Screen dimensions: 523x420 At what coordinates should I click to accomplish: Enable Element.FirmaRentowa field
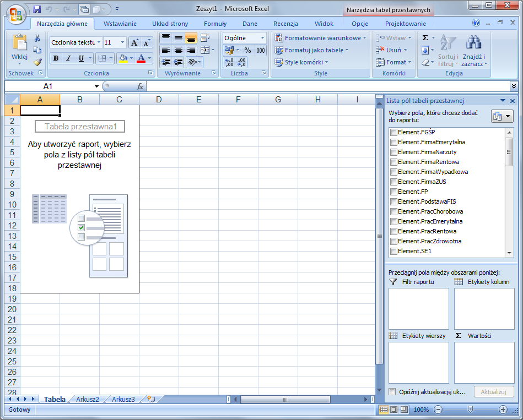393,162
